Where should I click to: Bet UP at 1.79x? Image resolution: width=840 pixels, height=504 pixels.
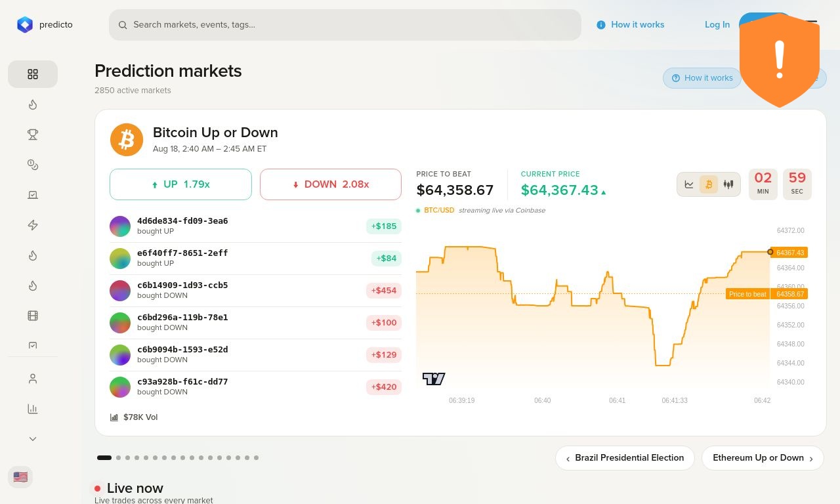(x=180, y=184)
